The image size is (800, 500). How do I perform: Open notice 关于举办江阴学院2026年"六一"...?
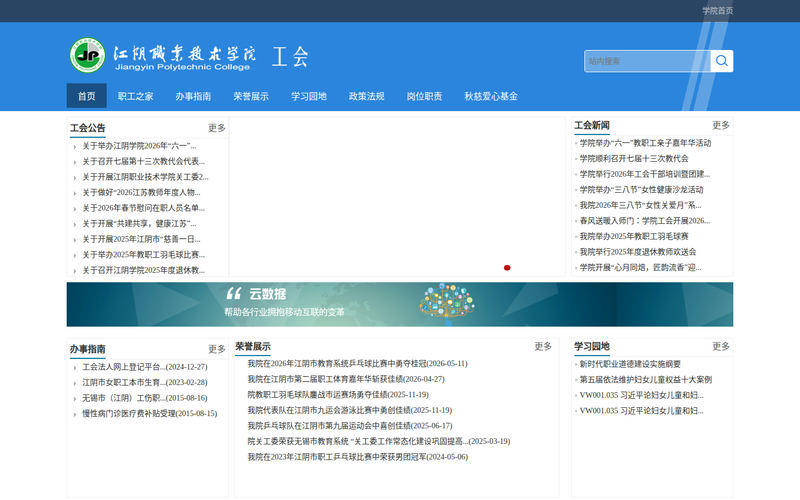point(139,146)
